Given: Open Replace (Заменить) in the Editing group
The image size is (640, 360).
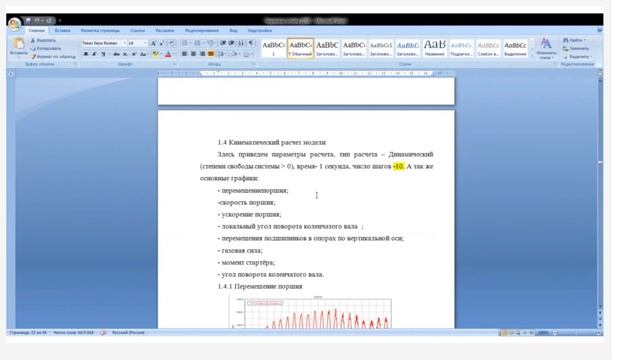Looking at the screenshot, I should (576, 49).
